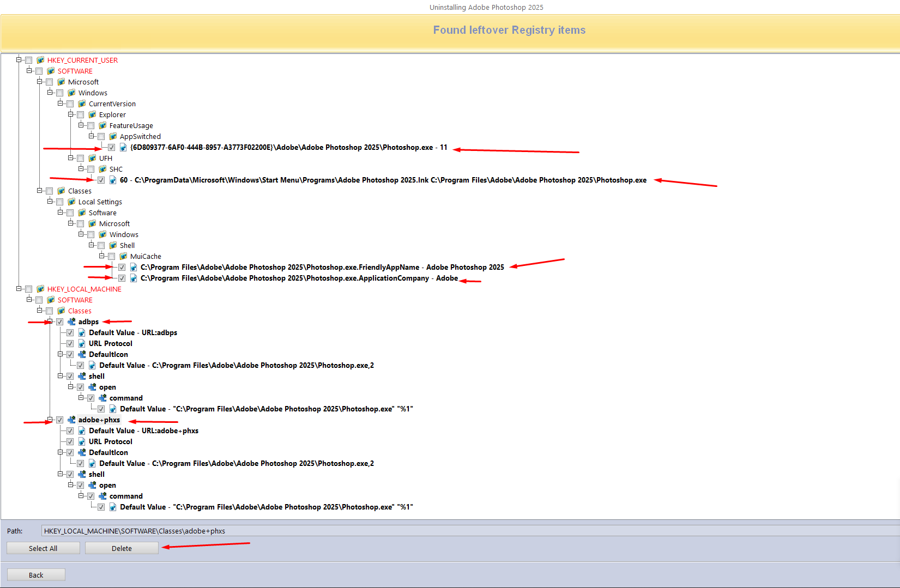Viewport: 900px width, 588px height.
Task: Collapse the AppSwitched node
Action: tap(92, 136)
